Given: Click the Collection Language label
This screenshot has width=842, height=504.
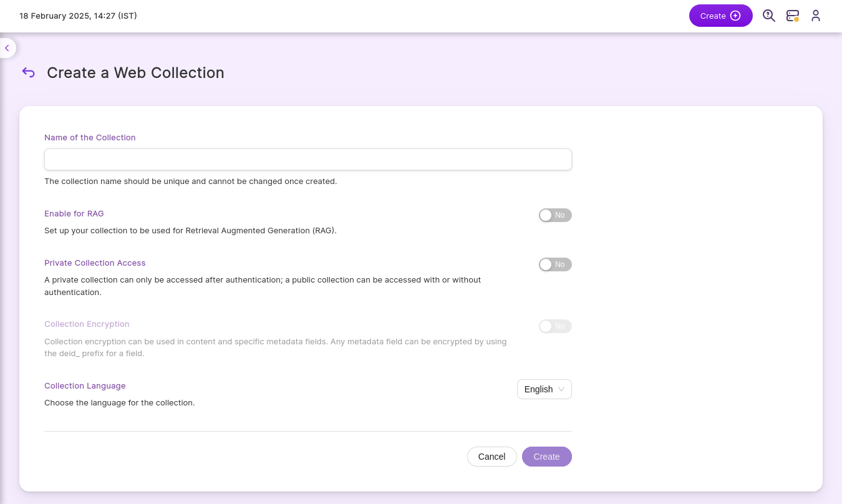Looking at the screenshot, I should point(85,385).
